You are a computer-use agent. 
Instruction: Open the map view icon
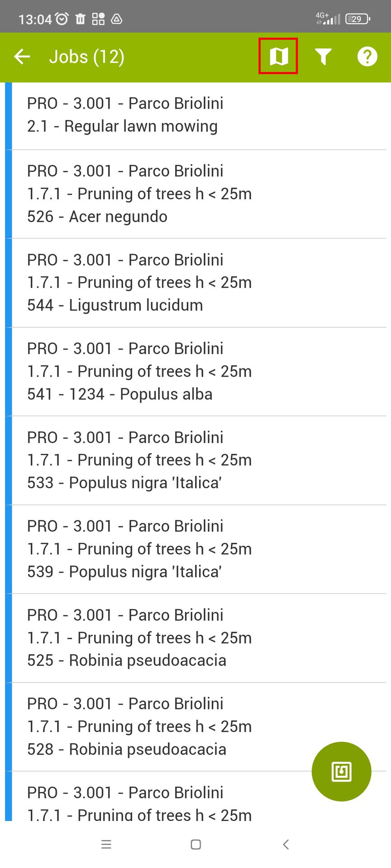(x=278, y=57)
